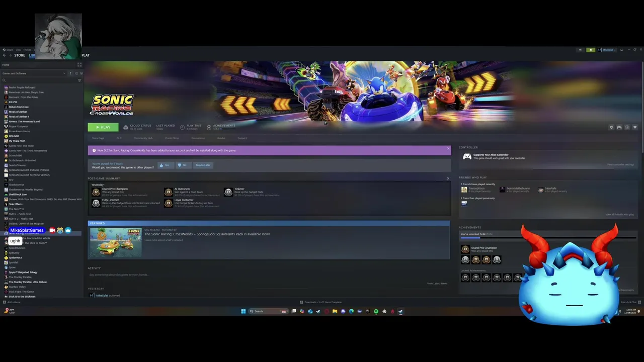
Task: Go forward with the navigation arrow
Action: [10, 55]
